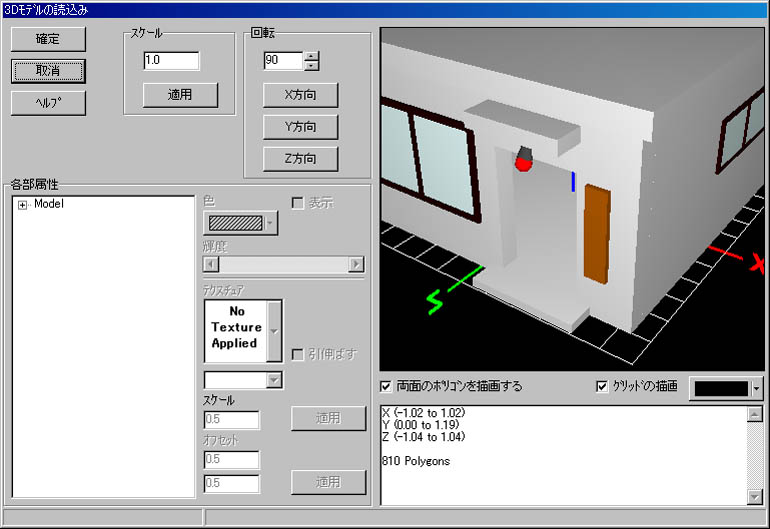Click the 3D house model preview
This screenshot has height=529, width=770.
coord(572,199)
